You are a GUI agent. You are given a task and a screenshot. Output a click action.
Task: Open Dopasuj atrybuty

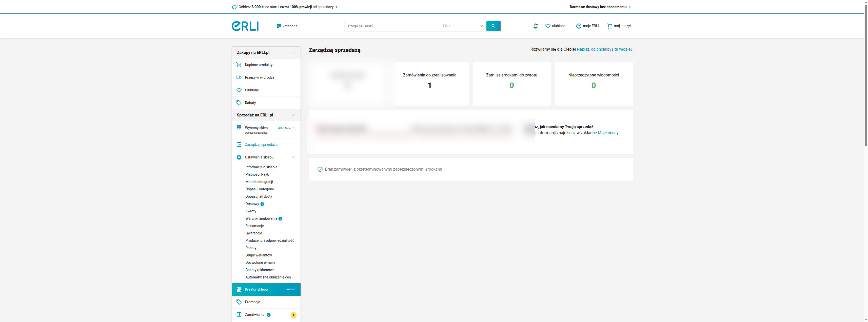point(259,197)
